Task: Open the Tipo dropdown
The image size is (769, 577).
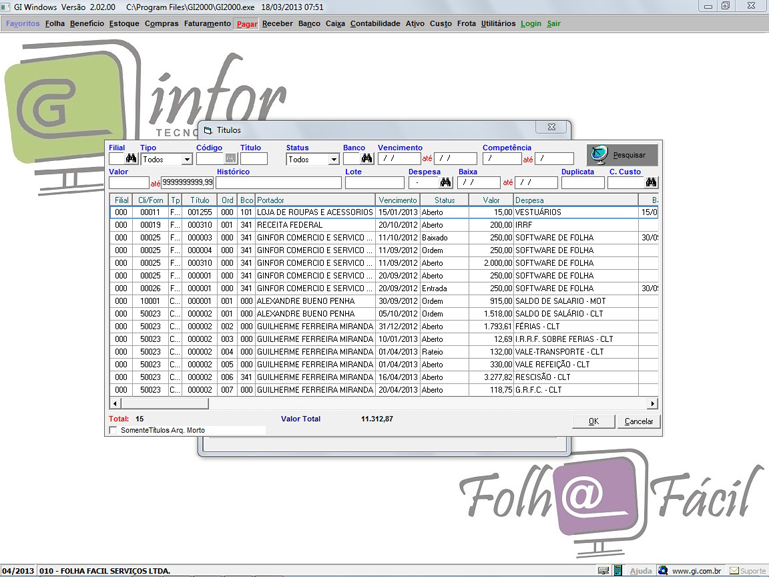Action: (186, 159)
